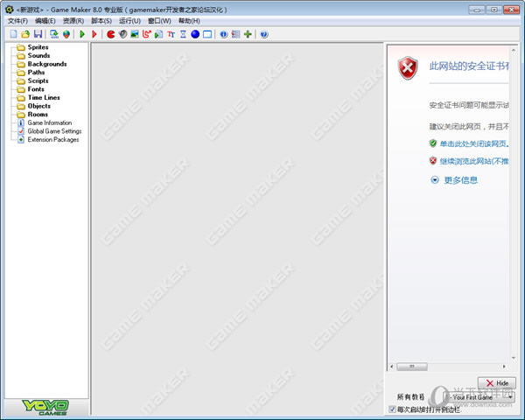Save the game with floppy icon

coord(38,34)
